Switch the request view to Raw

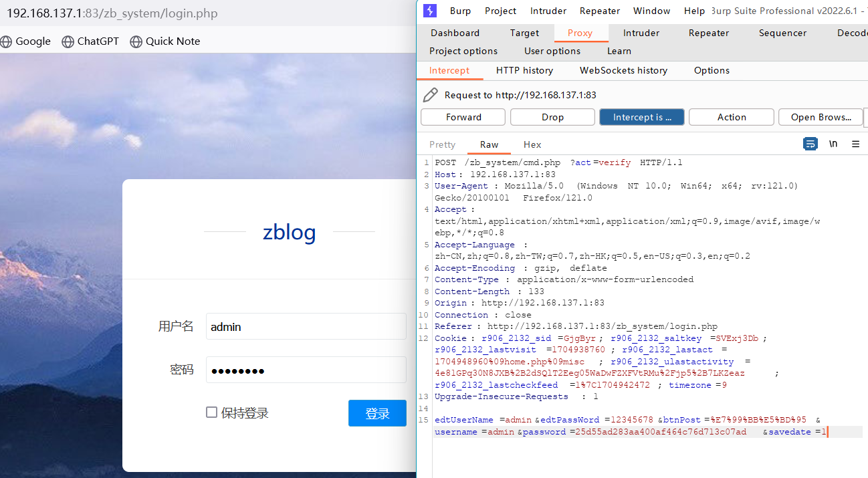point(489,144)
